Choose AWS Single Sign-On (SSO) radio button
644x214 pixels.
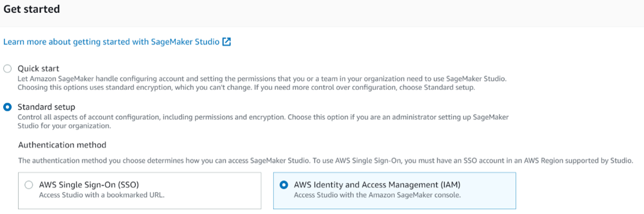[x=29, y=185]
